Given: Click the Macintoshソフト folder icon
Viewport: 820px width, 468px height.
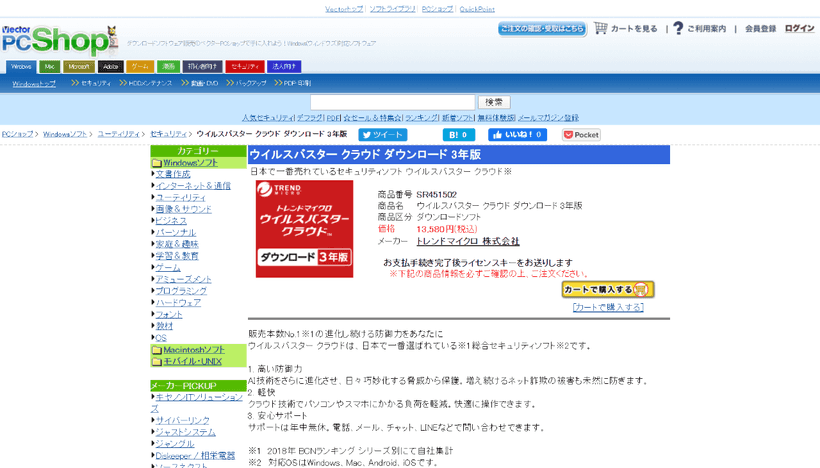Looking at the screenshot, I should click(x=157, y=350).
